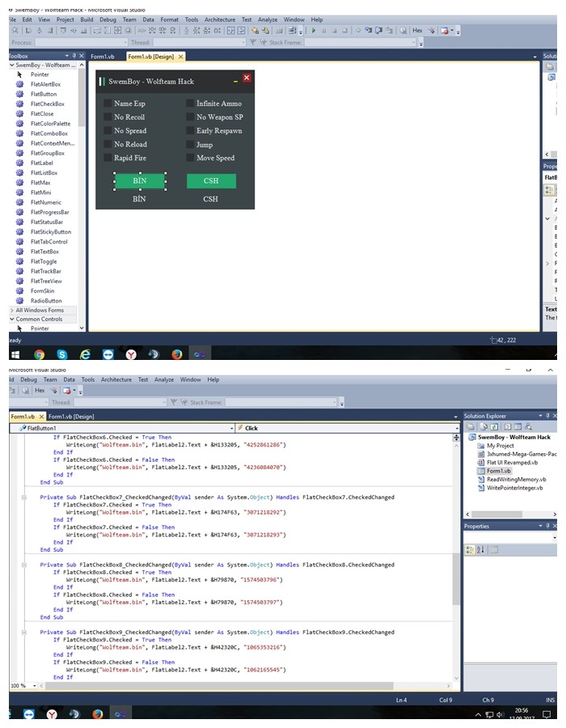Image resolution: width=566 pixels, height=728 pixels.
Task: Select FlatNumeric control in the Toolbox
Action: tap(45, 202)
